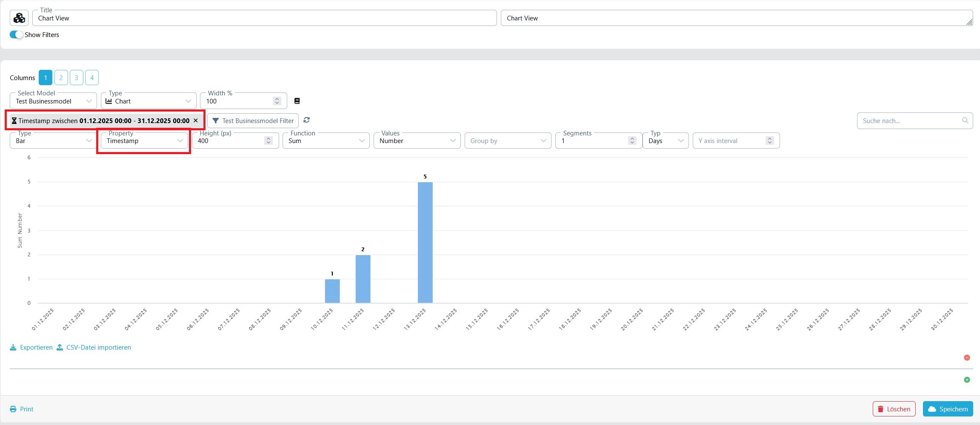Add a new row with the green plus
980x425 pixels.
pyautogui.click(x=967, y=379)
